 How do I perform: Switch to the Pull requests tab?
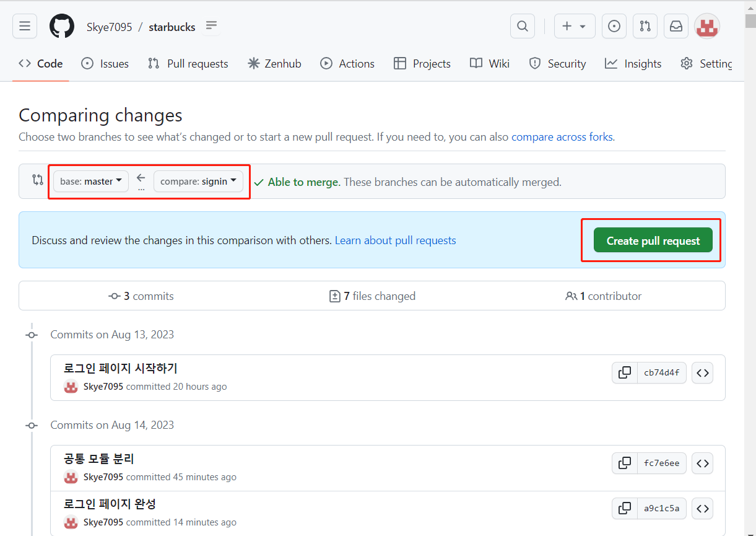188,63
